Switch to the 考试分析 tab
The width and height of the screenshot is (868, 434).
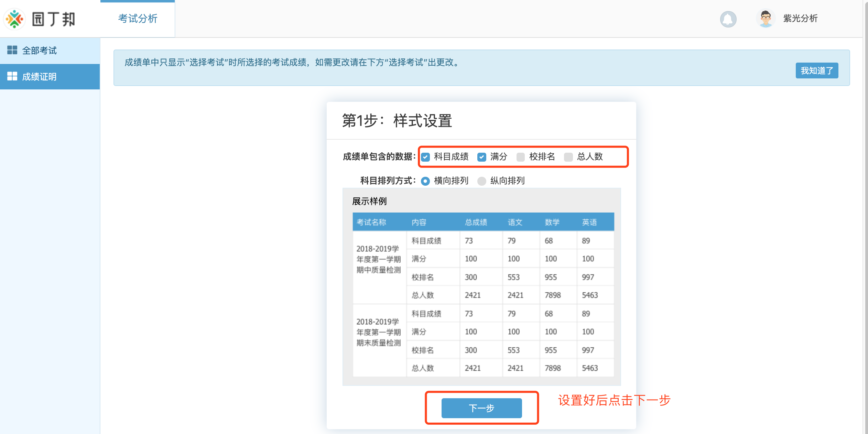[x=137, y=19]
